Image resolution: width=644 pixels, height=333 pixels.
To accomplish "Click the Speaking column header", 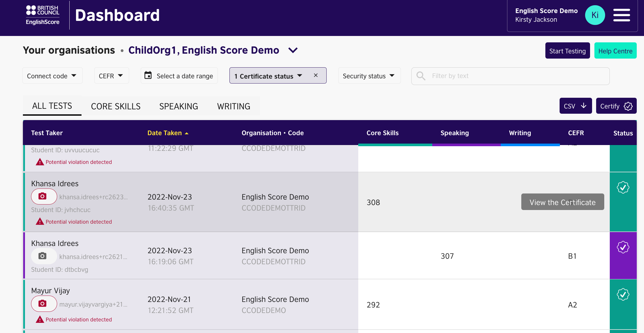I will pos(455,133).
